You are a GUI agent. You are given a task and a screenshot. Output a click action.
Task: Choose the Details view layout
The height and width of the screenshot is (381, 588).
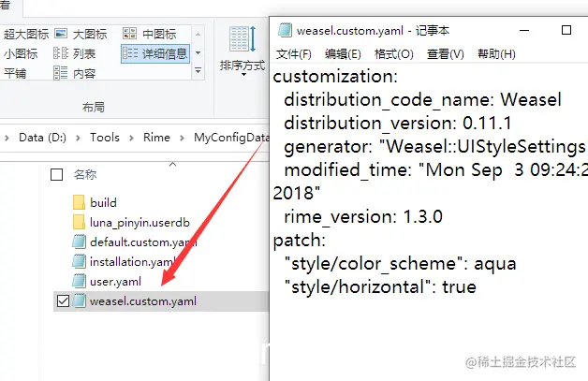point(155,53)
